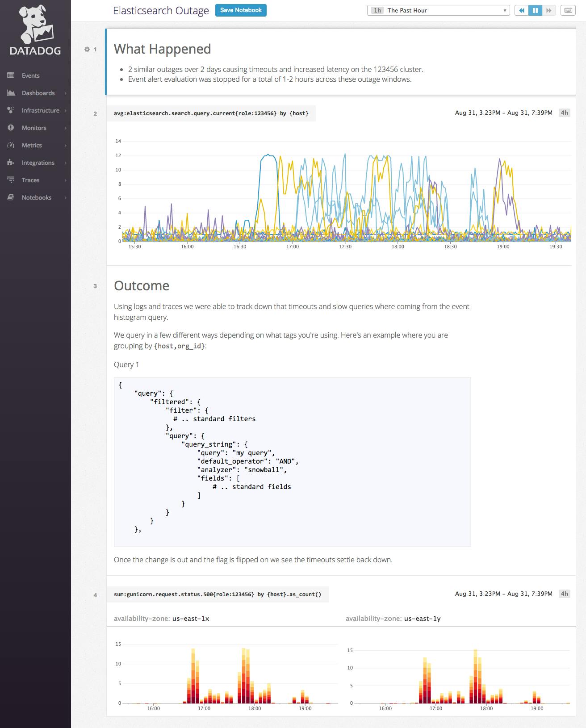Expand the Dashboards submenu arrow

click(65, 93)
